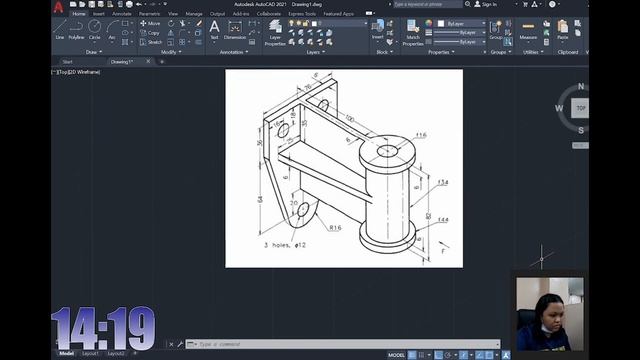The width and height of the screenshot is (640, 360).
Task: Click the Table tool icon in Annotation
Action: (252, 42)
